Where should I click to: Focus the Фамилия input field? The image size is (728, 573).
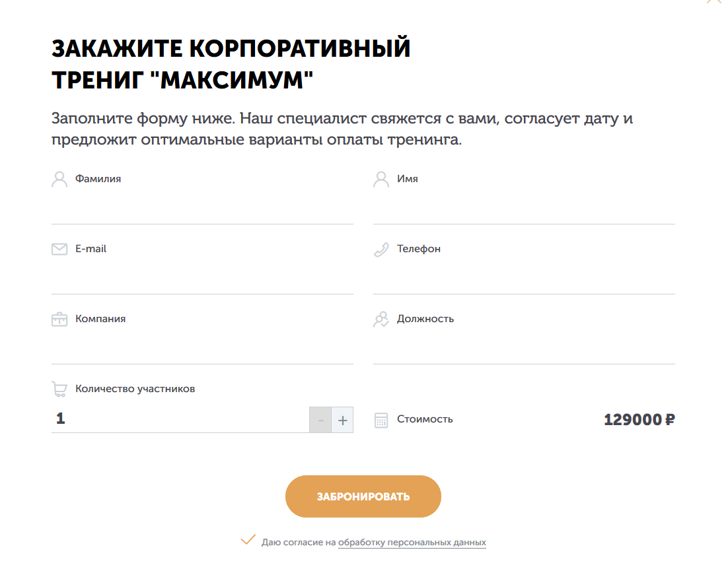tap(202, 208)
